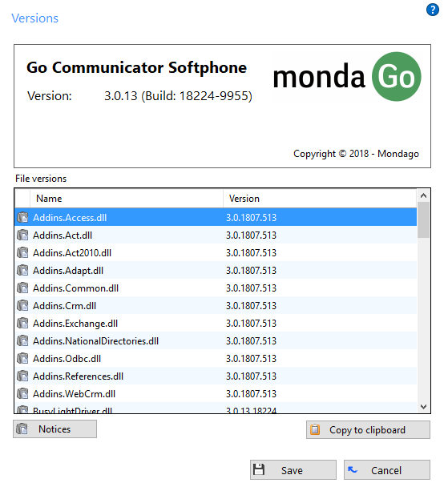Click version value of Addins.Odbc.dll

pos(251,358)
